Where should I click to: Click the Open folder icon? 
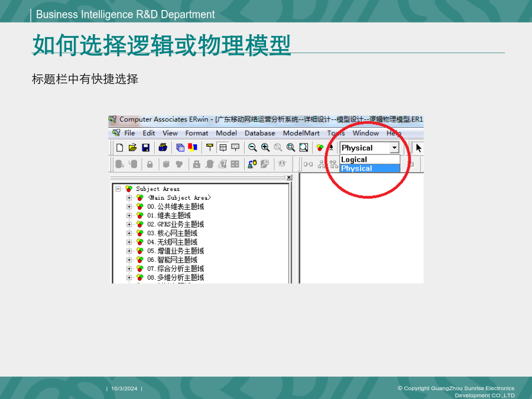(x=132, y=148)
